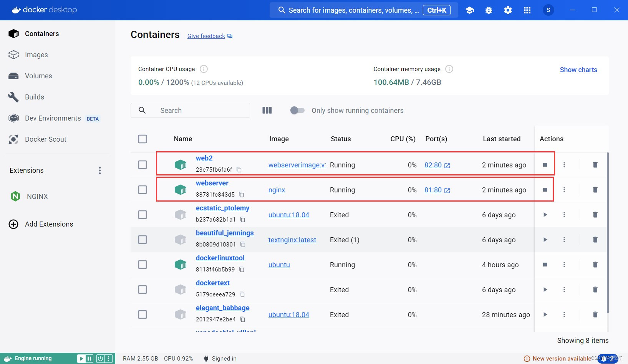Viewport: 628px width, 364px height.
Task: Check the webserver container checkbox
Action: coord(143,190)
